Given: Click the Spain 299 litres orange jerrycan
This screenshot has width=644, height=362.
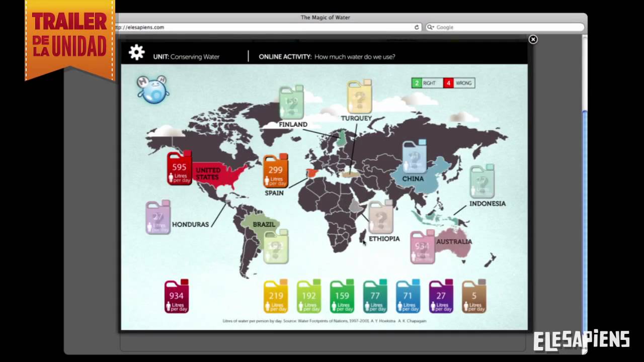Looking at the screenshot, I should pos(276,171).
